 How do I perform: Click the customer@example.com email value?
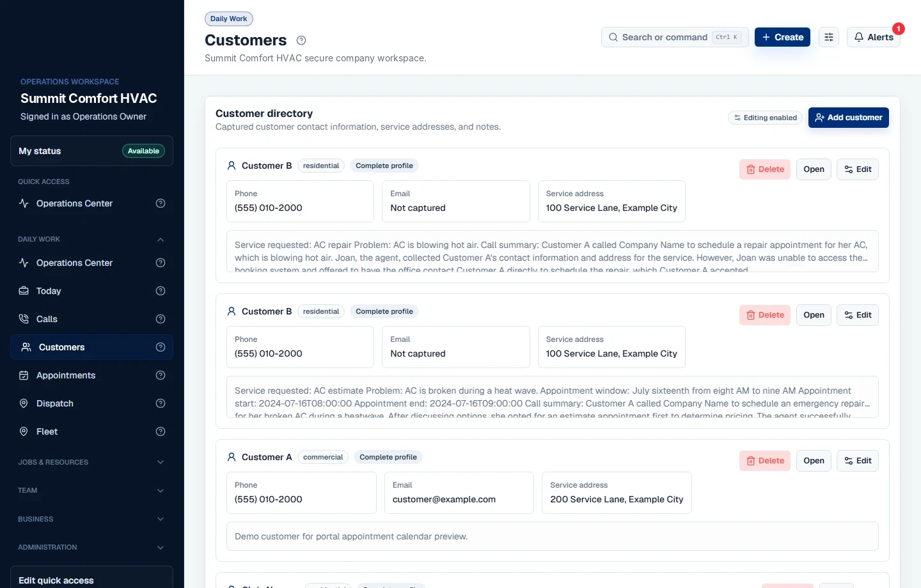pyautogui.click(x=444, y=499)
